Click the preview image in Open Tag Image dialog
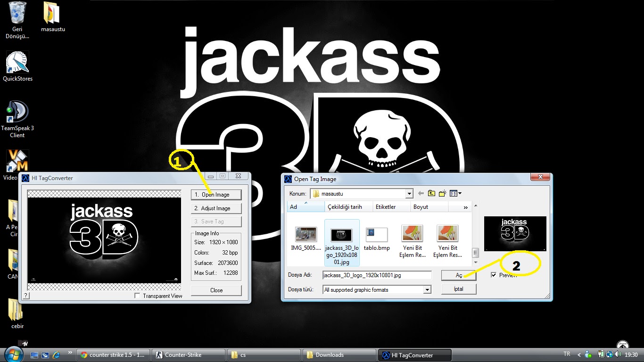The width and height of the screenshot is (644, 362). click(x=515, y=234)
